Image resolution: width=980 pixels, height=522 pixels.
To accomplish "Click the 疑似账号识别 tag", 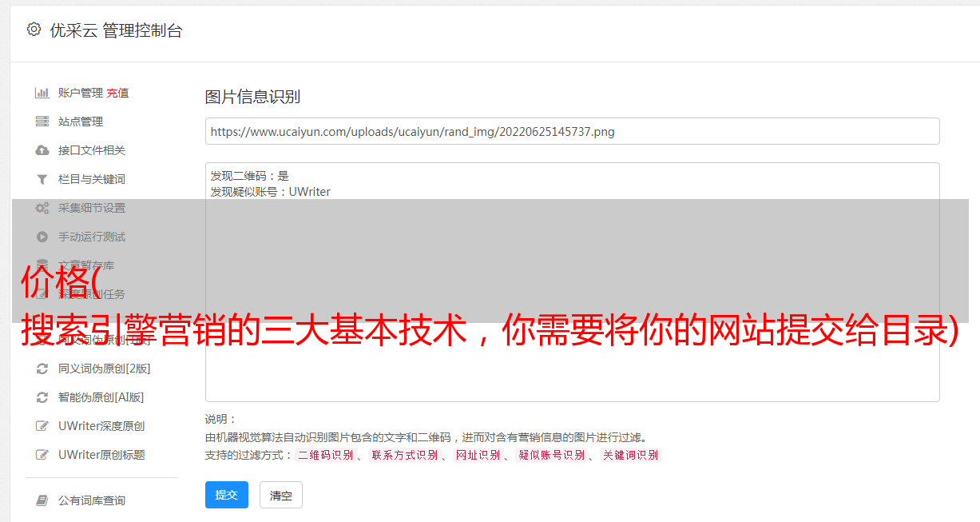I will coord(552,455).
